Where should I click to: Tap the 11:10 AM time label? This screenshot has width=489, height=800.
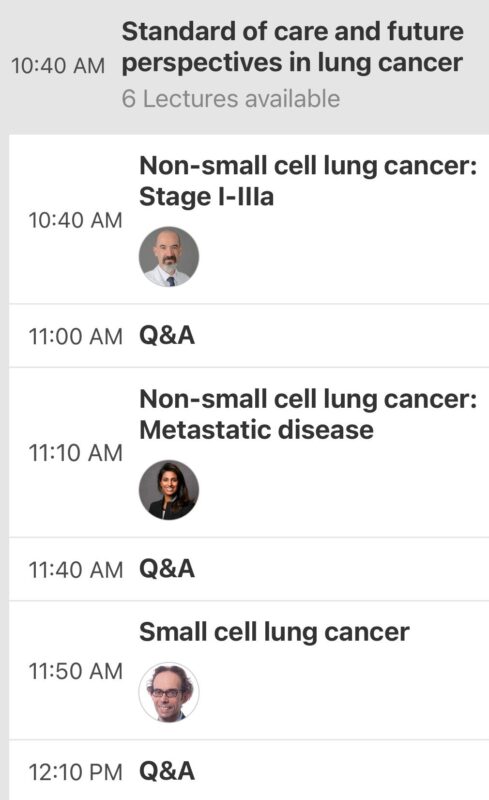(76, 453)
